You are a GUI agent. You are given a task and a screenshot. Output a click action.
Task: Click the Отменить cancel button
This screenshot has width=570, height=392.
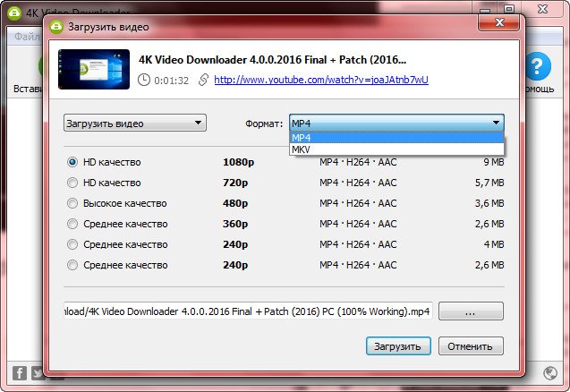click(471, 346)
